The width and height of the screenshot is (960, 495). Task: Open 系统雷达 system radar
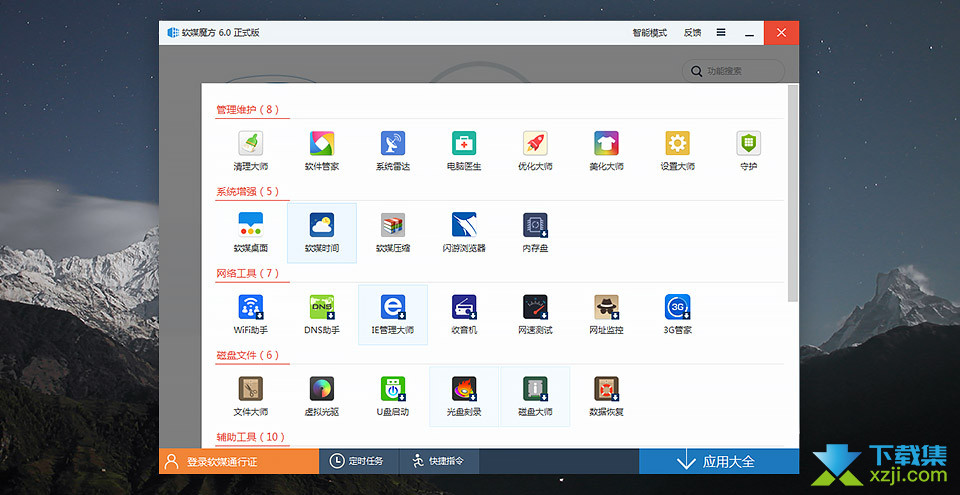pos(393,151)
